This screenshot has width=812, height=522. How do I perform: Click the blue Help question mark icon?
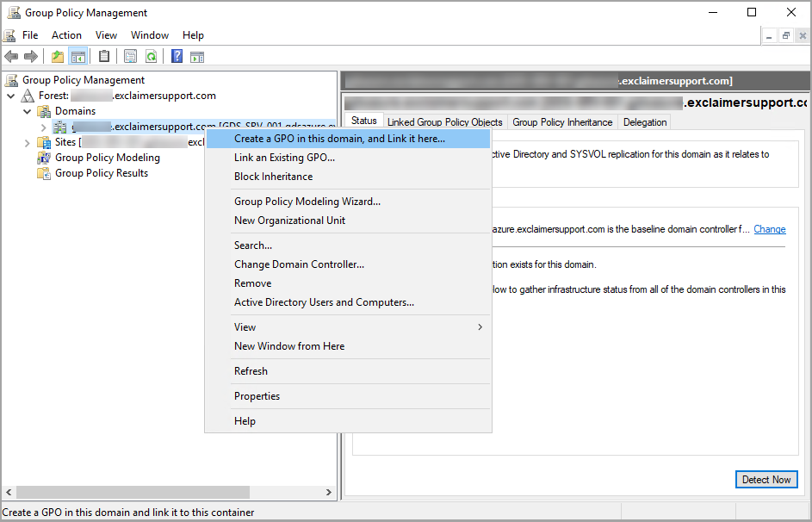(177, 57)
